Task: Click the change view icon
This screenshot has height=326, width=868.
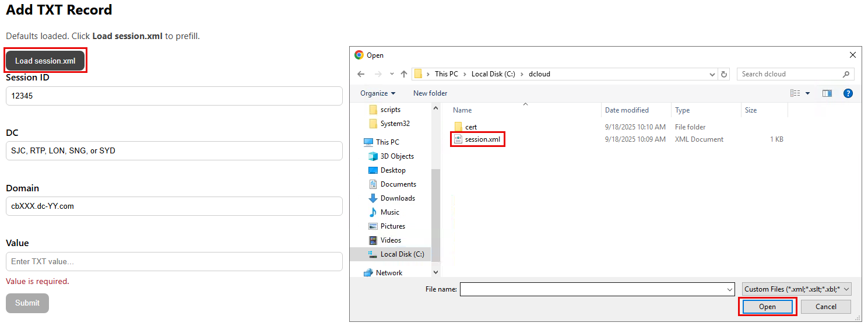Action: click(795, 93)
